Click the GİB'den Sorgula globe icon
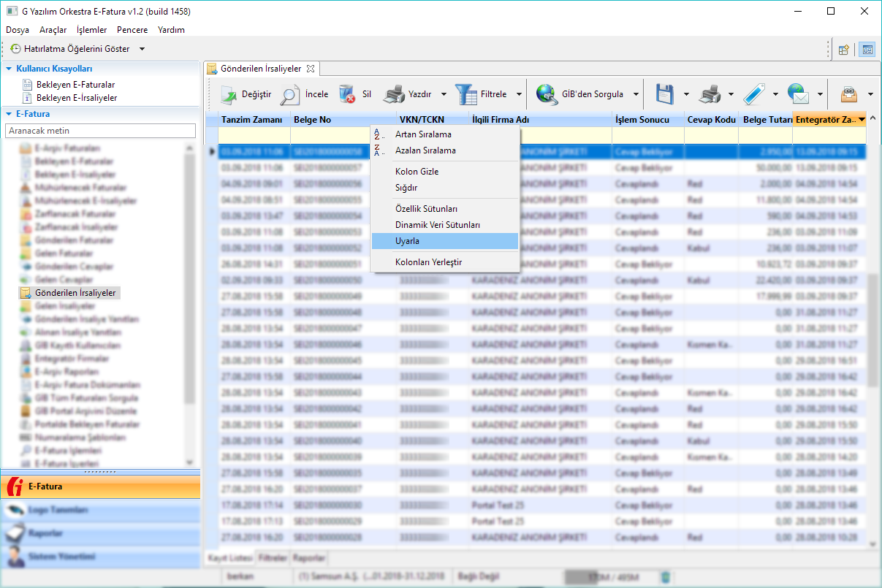 click(547, 94)
